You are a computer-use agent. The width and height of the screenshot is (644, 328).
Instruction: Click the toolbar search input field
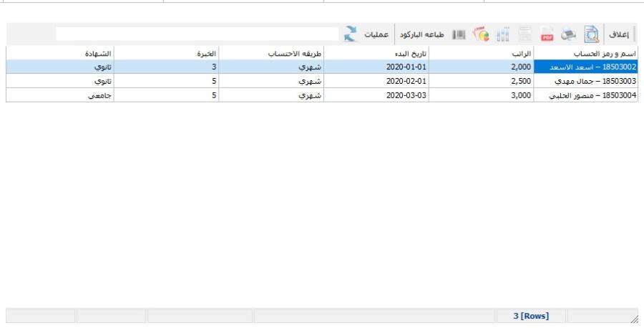(197, 34)
